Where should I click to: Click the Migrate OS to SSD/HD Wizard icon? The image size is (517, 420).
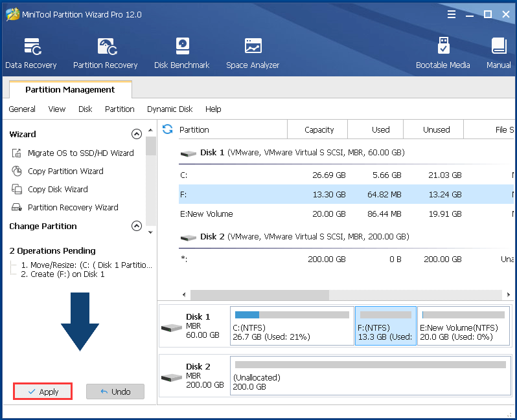pos(17,153)
